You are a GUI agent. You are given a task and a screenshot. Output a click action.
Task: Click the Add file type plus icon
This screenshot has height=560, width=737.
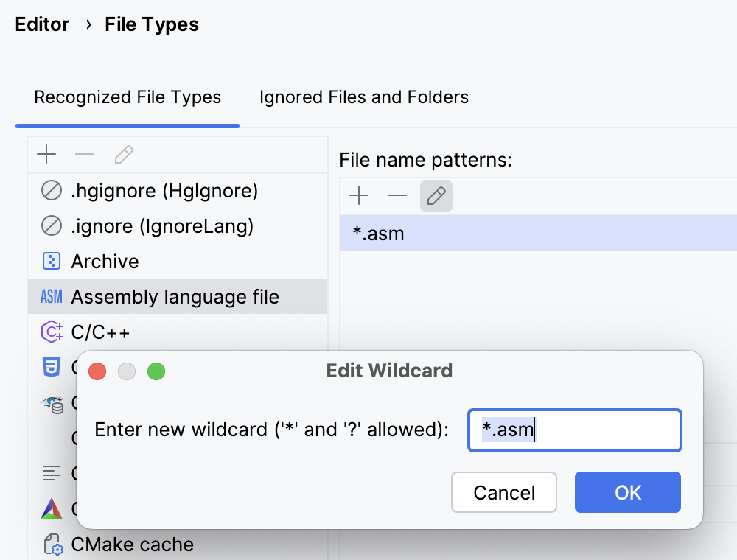[x=46, y=155]
